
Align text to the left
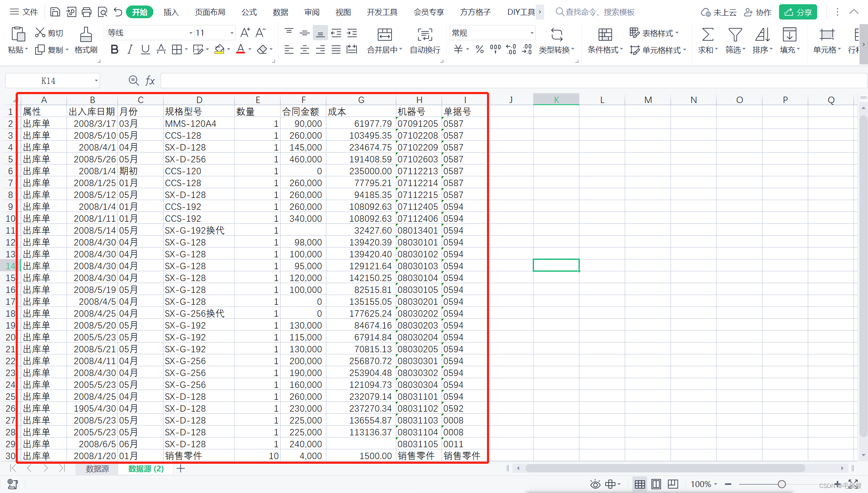click(289, 50)
